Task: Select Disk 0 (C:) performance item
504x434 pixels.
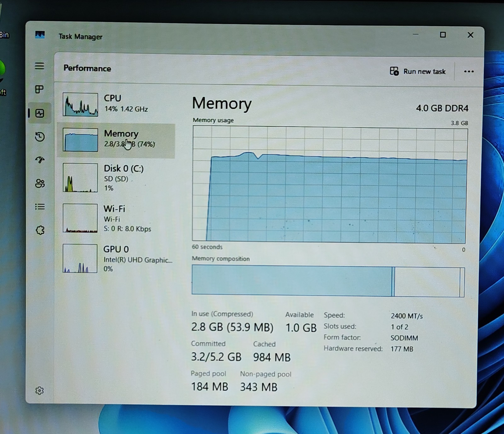Action: tap(116, 178)
